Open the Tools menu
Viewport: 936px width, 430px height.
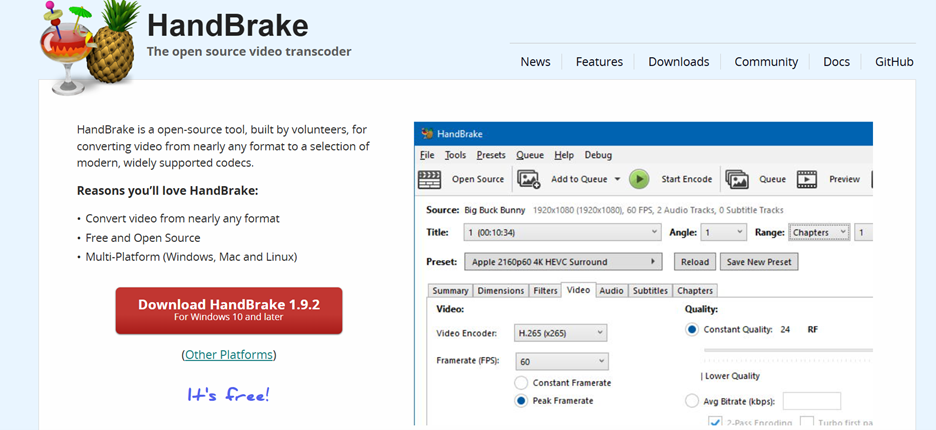455,155
